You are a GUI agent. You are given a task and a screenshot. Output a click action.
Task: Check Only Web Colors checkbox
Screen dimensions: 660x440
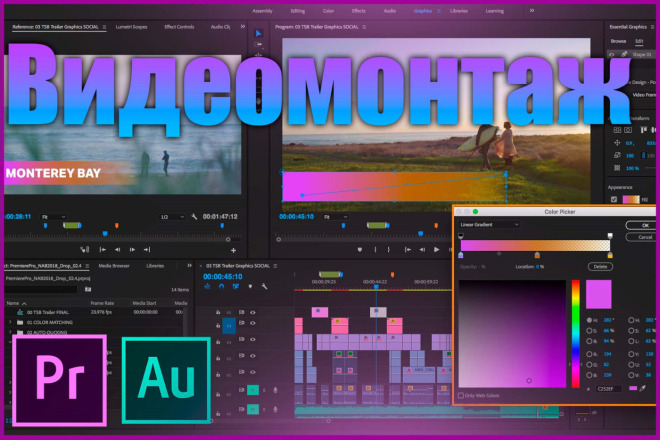(461, 395)
